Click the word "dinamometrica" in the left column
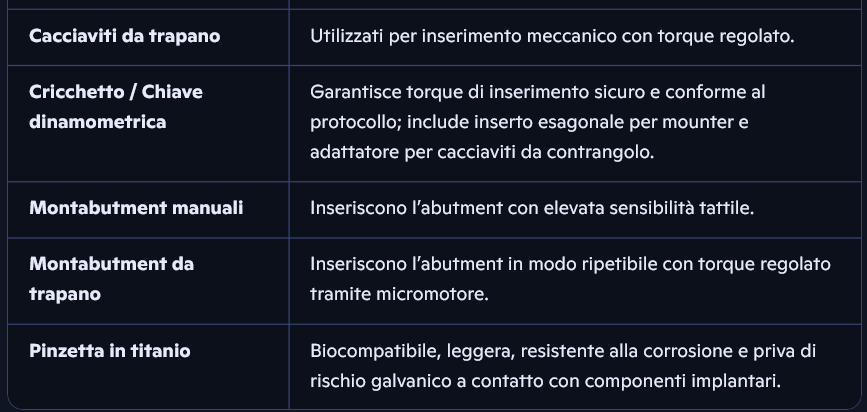Viewport: 867px width, 412px height. pyautogui.click(x=97, y=122)
